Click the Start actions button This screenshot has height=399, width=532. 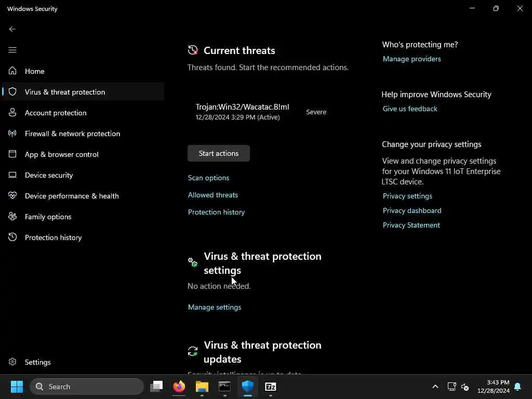tap(219, 153)
